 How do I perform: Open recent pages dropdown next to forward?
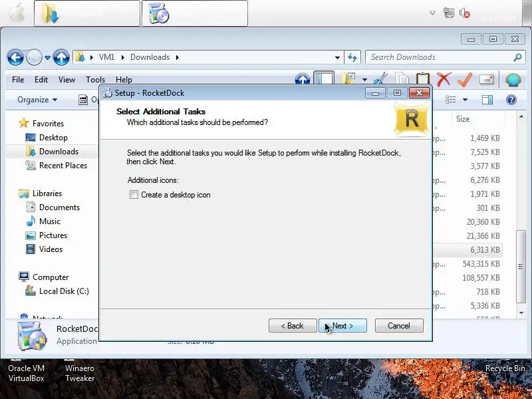47,58
